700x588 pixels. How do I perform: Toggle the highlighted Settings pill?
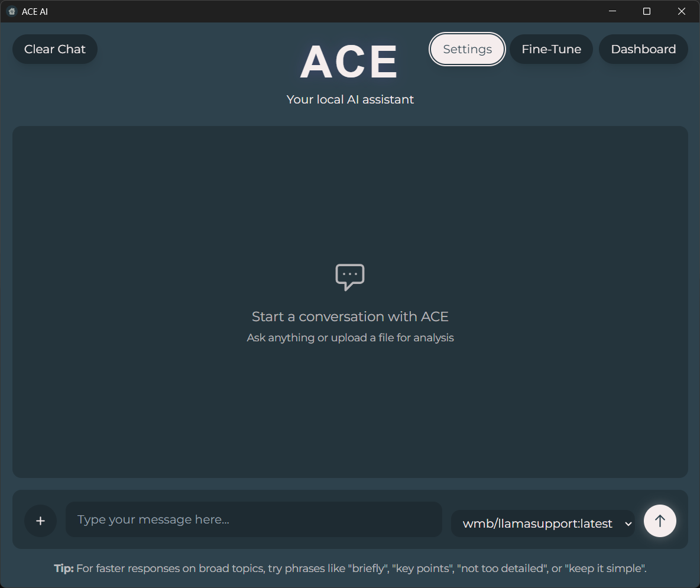click(x=467, y=49)
